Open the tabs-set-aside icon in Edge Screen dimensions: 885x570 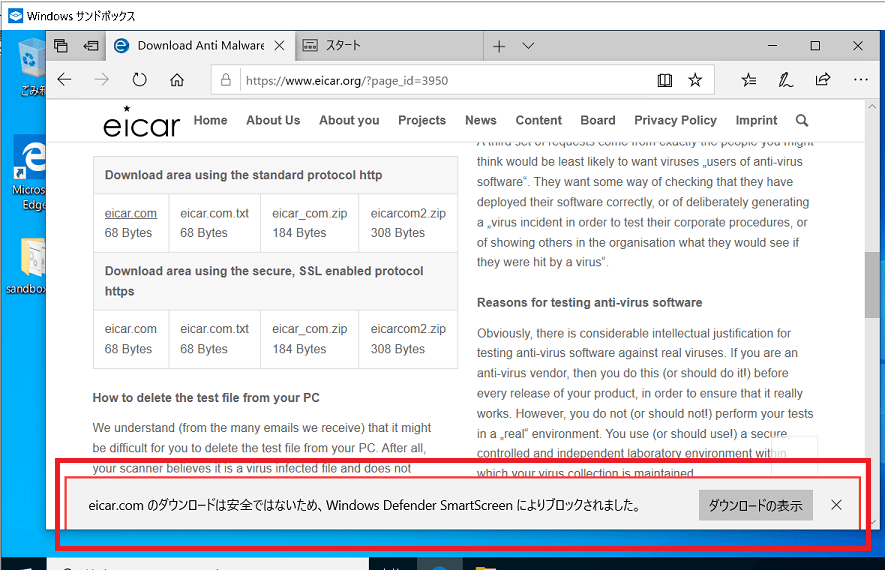(61, 46)
